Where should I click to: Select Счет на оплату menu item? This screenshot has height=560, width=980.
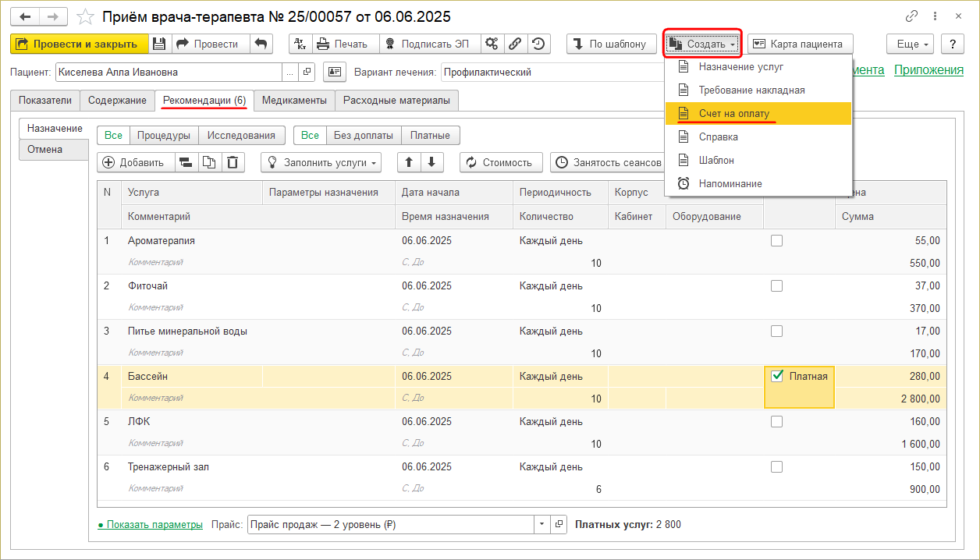(x=733, y=114)
